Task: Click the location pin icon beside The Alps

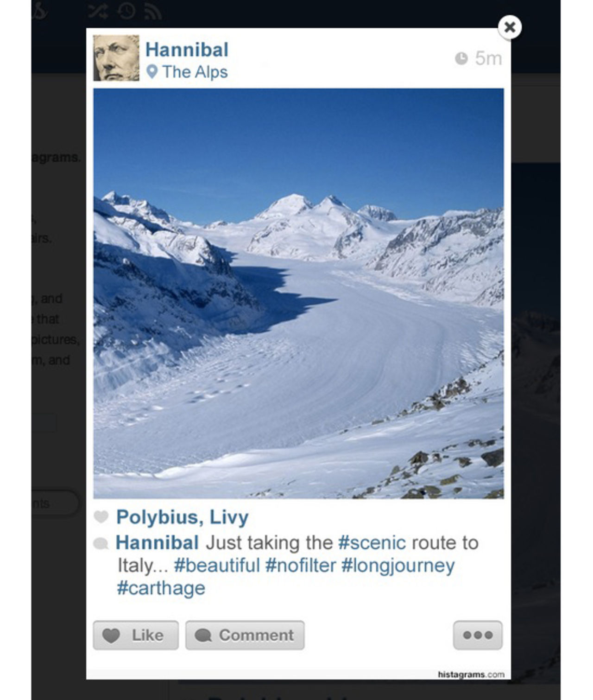Action: click(x=152, y=72)
